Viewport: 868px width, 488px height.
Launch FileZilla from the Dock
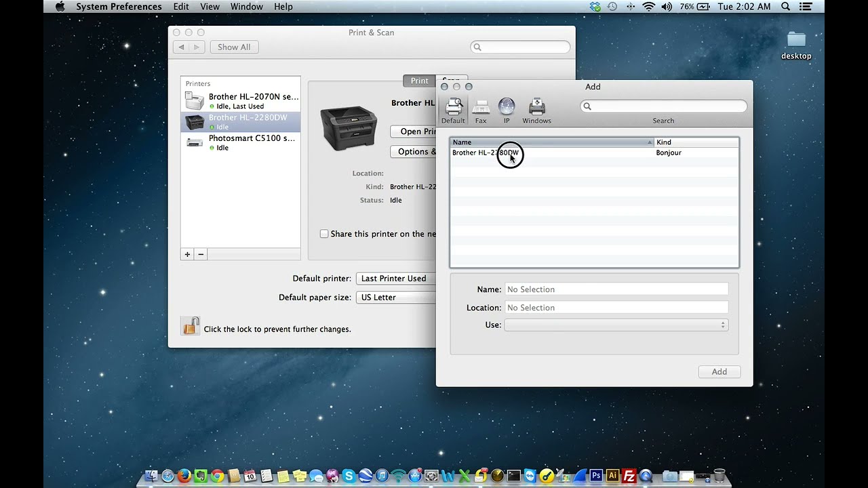[x=629, y=476]
